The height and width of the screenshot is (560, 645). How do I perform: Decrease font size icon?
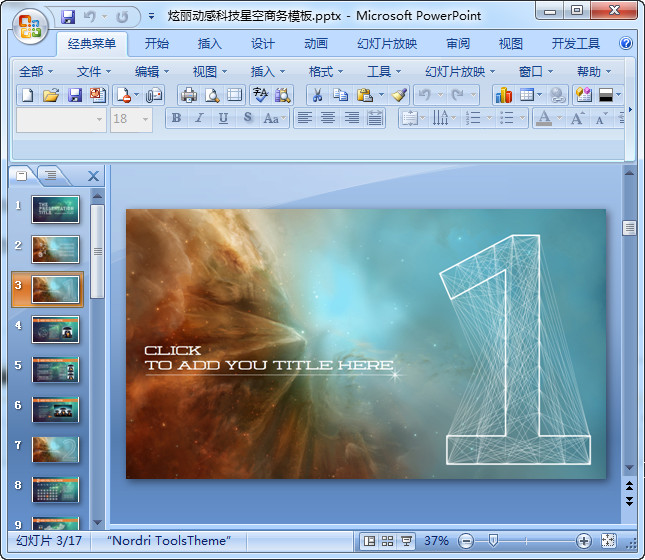point(601,119)
